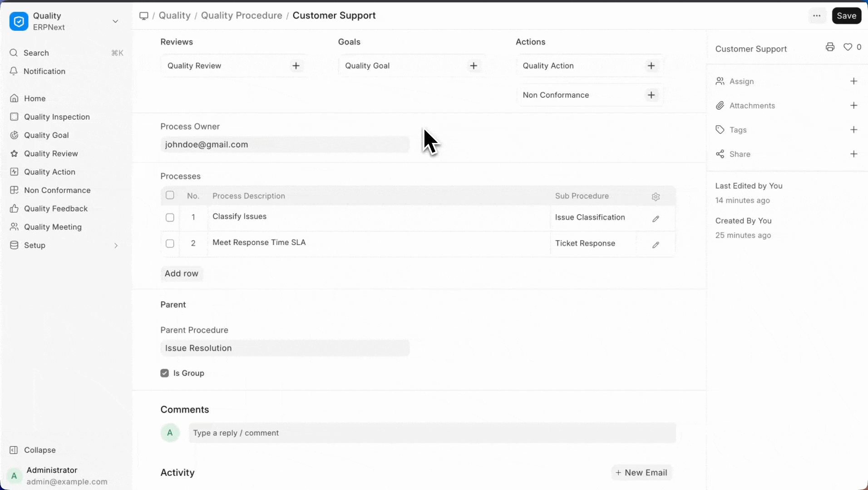This screenshot has height=490, width=868.
Task: Go to Quality Feedback in sidebar
Action: pyautogui.click(x=56, y=209)
